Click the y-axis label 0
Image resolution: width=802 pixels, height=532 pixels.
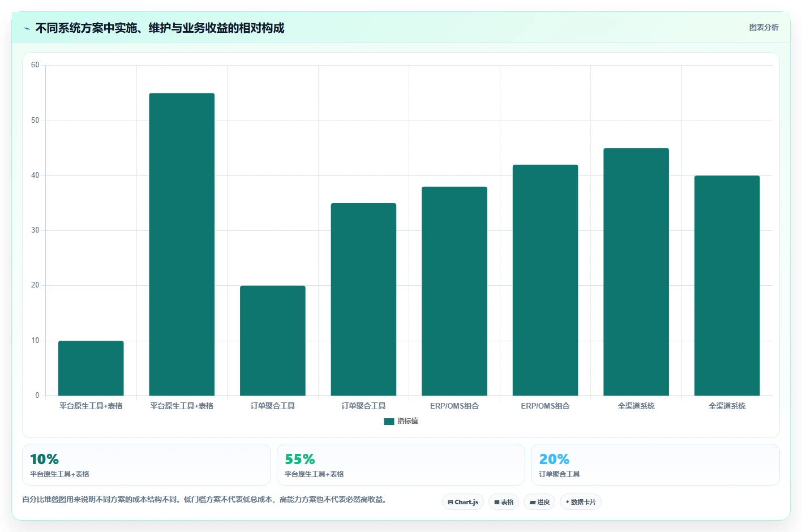[x=37, y=396]
